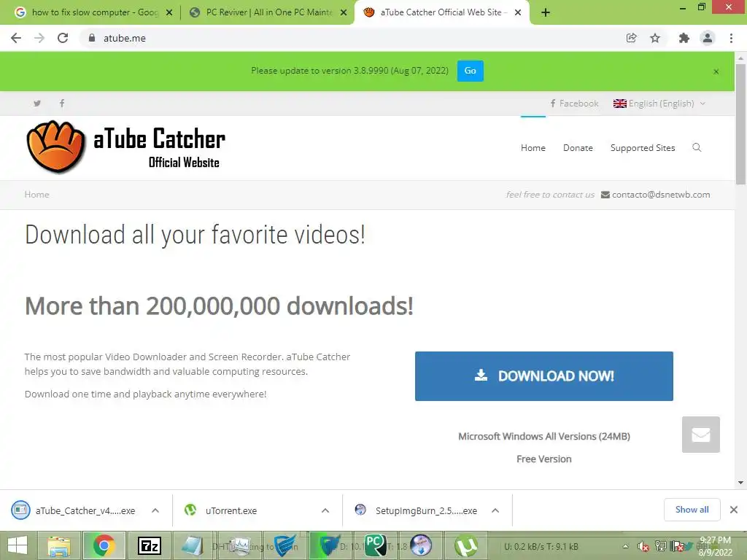Click the 'More than 200,000,000 downloads!' heading
Screen dimensions: 747x560
tap(219, 306)
